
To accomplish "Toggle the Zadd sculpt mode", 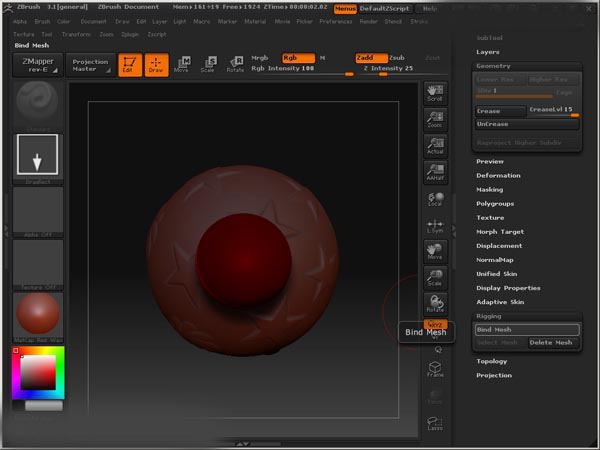I will [372, 58].
